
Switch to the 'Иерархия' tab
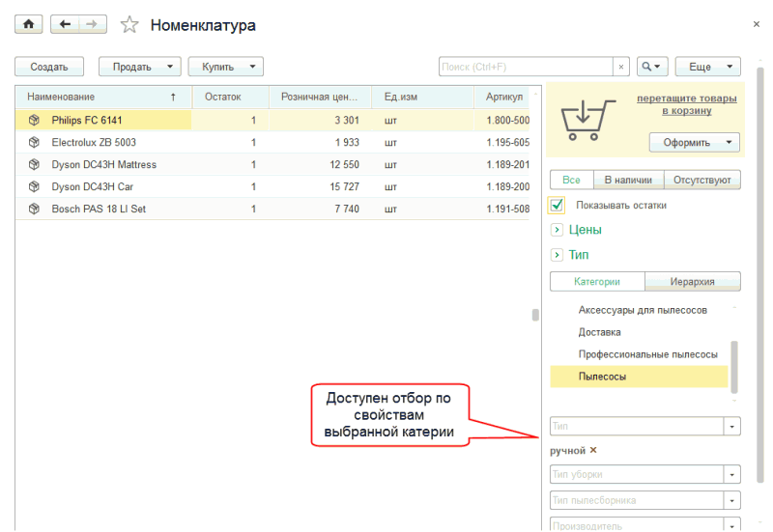coord(693,282)
